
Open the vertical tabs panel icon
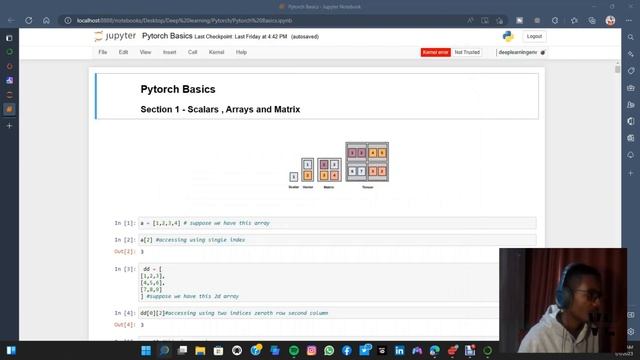click(9, 38)
